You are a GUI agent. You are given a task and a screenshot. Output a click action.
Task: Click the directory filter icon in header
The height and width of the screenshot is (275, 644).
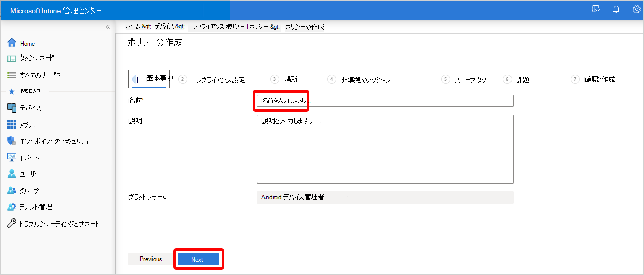tap(596, 9)
